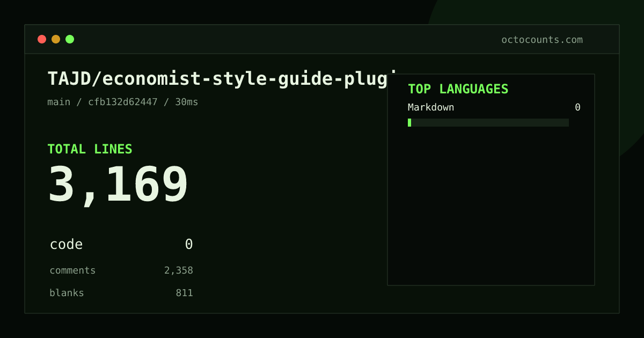Click the 'comments' row label

72,270
